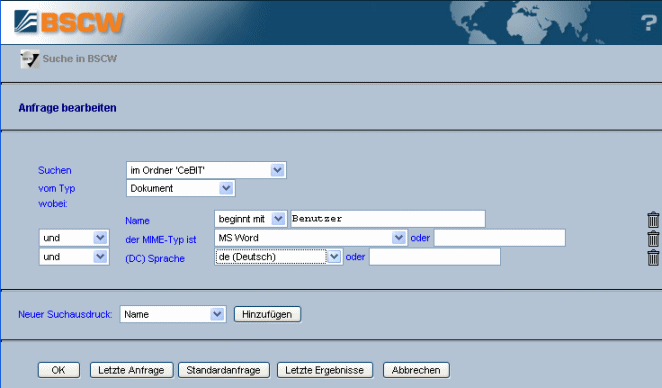
Task: Click the 'Suchen' label
Action: point(55,171)
